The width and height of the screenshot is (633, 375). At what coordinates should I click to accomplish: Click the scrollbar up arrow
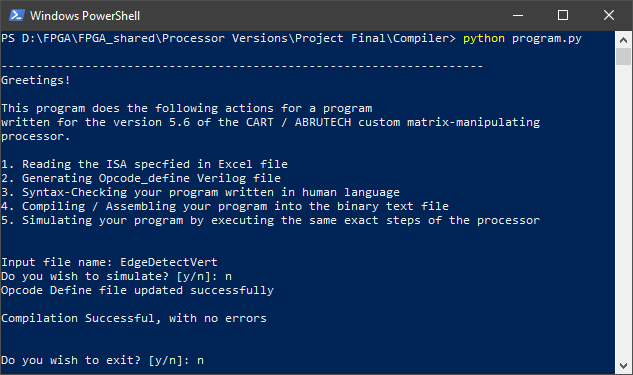click(623, 40)
